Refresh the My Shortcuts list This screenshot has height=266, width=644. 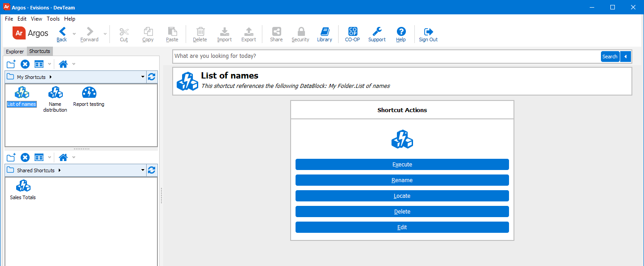pyautogui.click(x=152, y=77)
